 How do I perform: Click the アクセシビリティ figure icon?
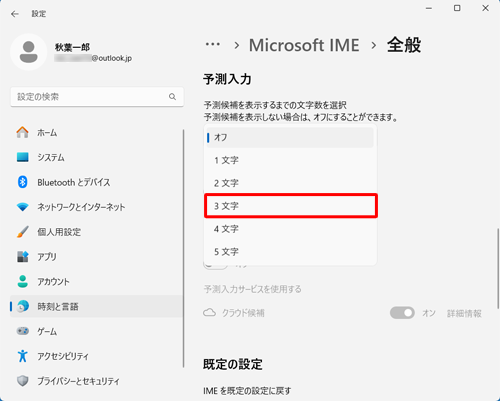(23, 356)
